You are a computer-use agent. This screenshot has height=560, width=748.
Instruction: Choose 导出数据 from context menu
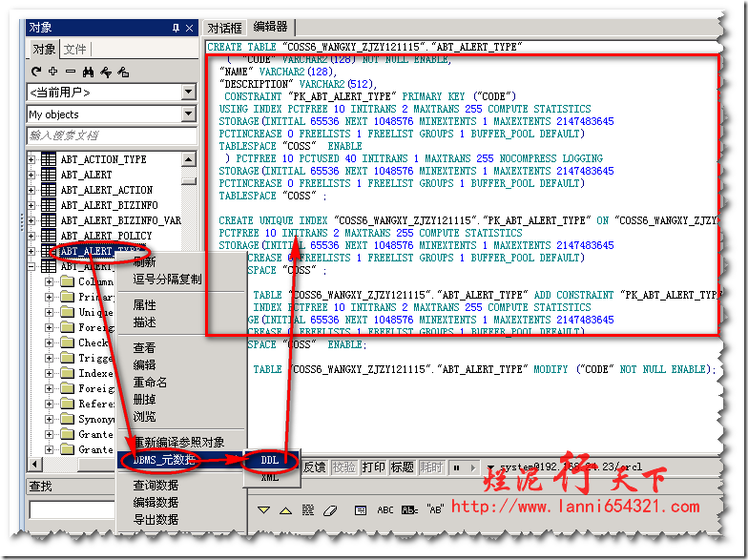coord(156,520)
